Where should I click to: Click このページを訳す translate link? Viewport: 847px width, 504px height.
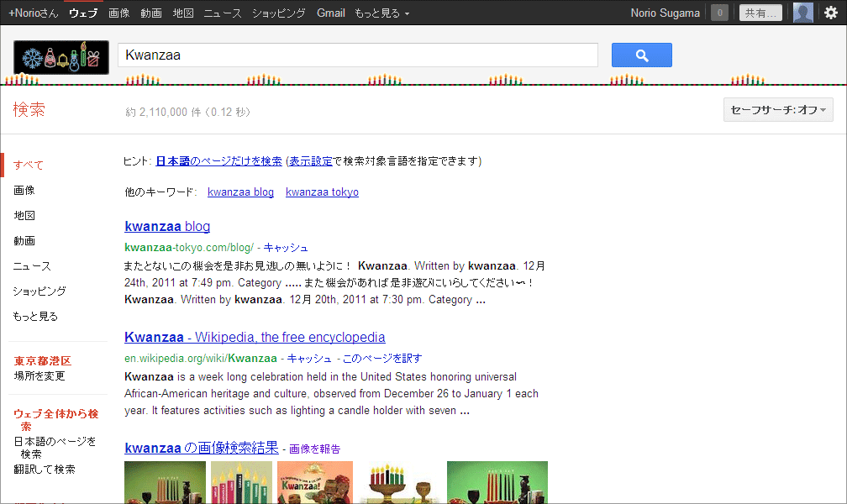[x=382, y=359]
